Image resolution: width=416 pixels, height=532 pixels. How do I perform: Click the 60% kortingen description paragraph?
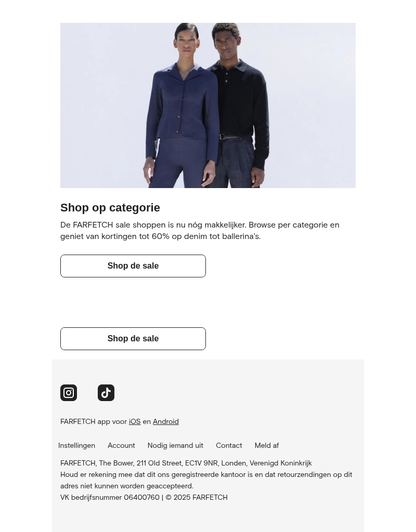pyautogui.click(x=200, y=231)
